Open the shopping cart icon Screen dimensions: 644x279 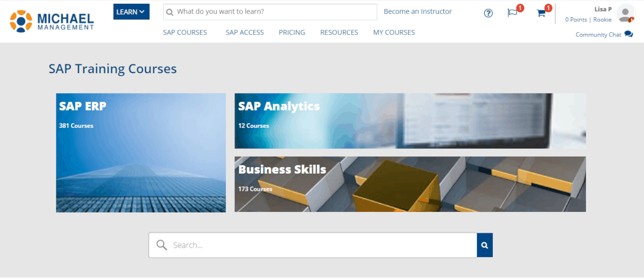pyautogui.click(x=541, y=13)
